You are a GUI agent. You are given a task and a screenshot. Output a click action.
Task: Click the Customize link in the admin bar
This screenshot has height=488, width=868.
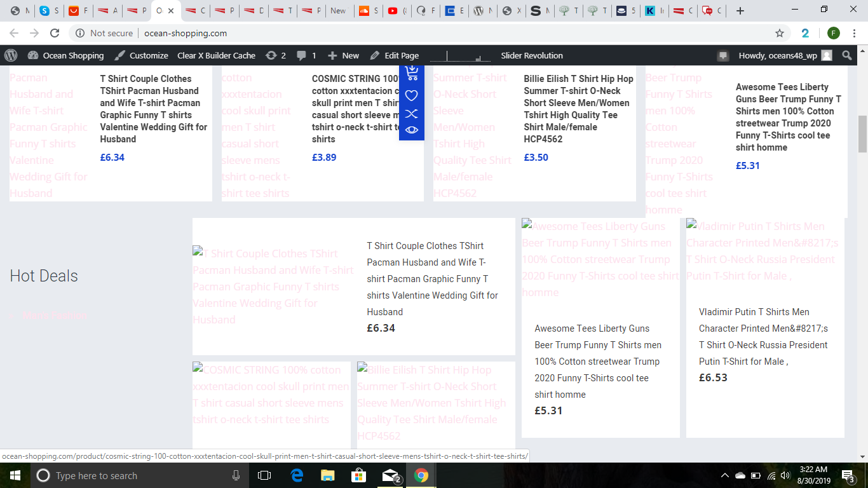tap(141, 55)
